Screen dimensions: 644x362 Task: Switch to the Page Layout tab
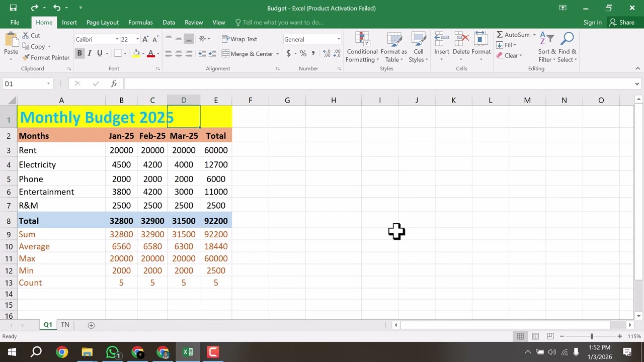coord(102,22)
